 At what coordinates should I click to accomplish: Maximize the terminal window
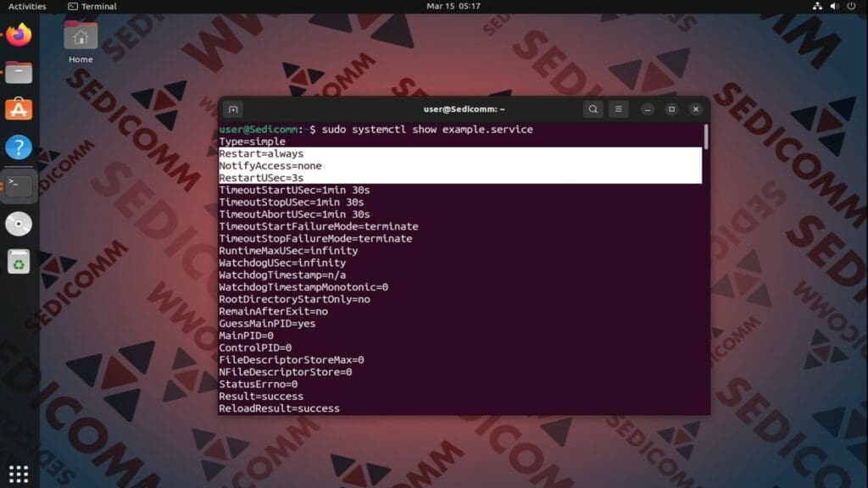coord(671,109)
